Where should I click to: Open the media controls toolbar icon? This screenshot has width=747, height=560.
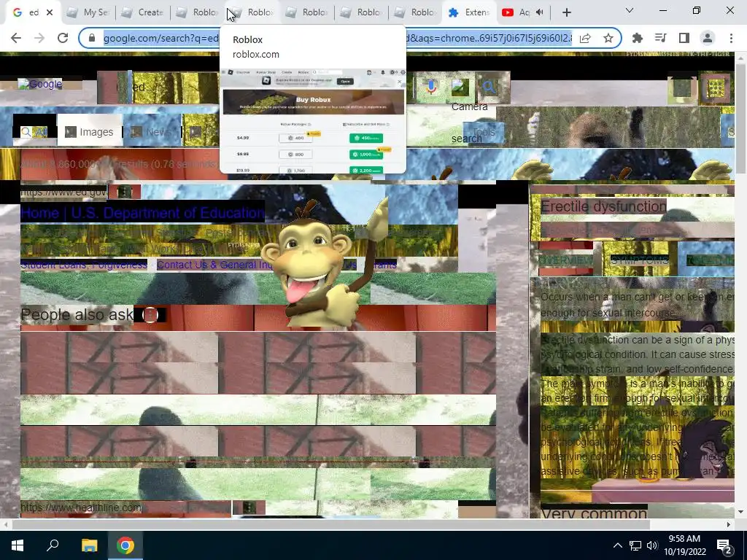click(660, 38)
